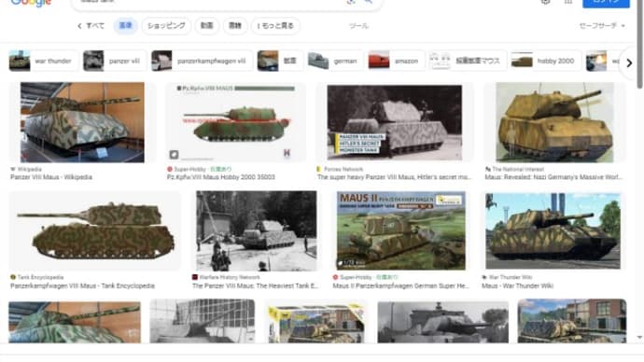Open the War Thunder Wiki Maus image

(553, 231)
